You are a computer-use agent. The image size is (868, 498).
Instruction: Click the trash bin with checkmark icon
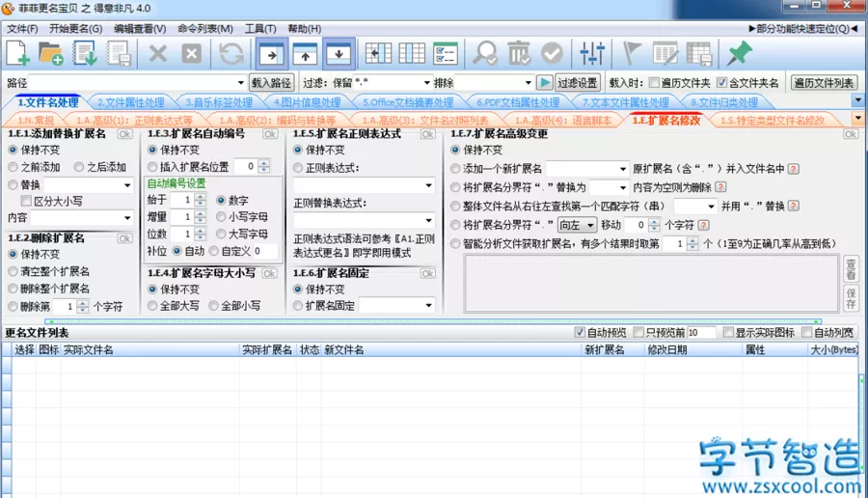tap(519, 54)
